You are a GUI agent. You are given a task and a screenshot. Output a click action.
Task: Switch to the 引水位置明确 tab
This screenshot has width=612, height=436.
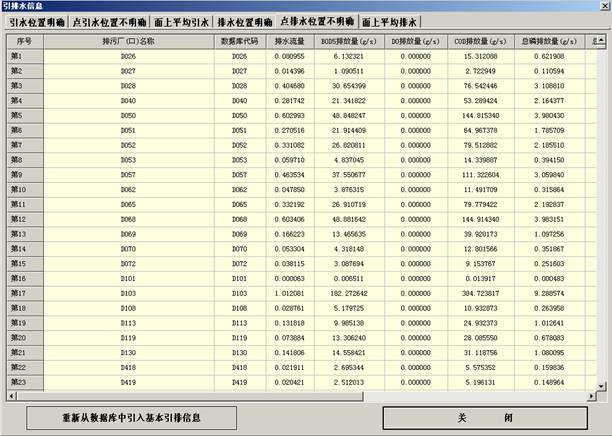[35, 21]
